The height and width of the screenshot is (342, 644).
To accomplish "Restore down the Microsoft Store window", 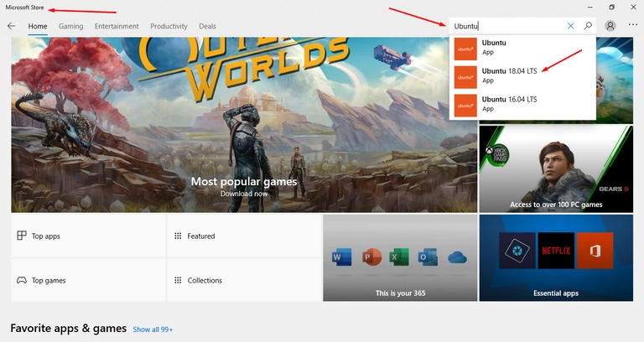I will tap(611, 7).
